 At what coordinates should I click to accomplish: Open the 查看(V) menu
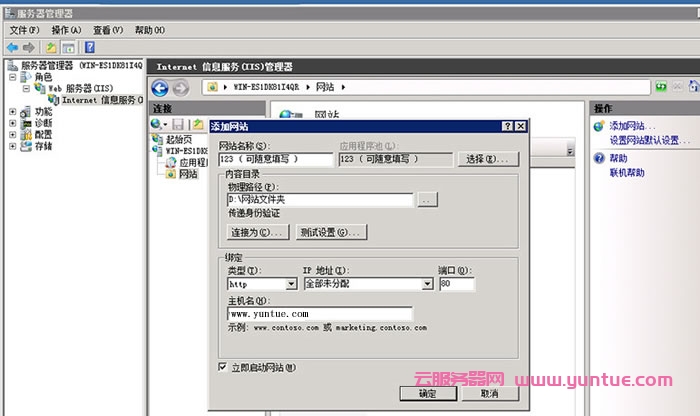108,31
